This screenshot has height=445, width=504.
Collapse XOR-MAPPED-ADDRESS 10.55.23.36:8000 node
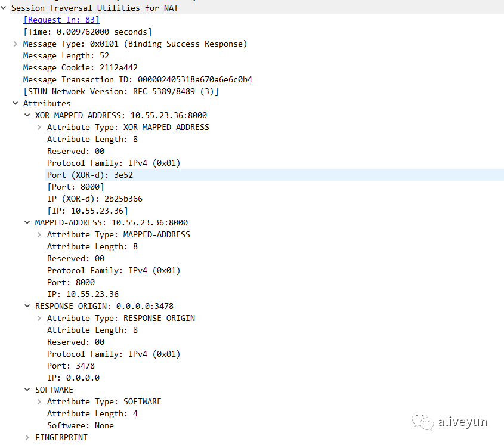27,115
